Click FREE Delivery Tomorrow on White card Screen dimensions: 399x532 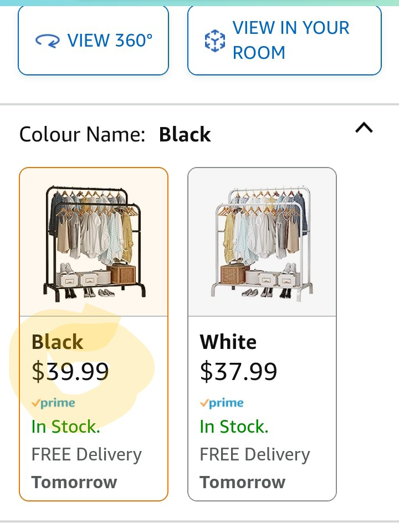click(254, 468)
